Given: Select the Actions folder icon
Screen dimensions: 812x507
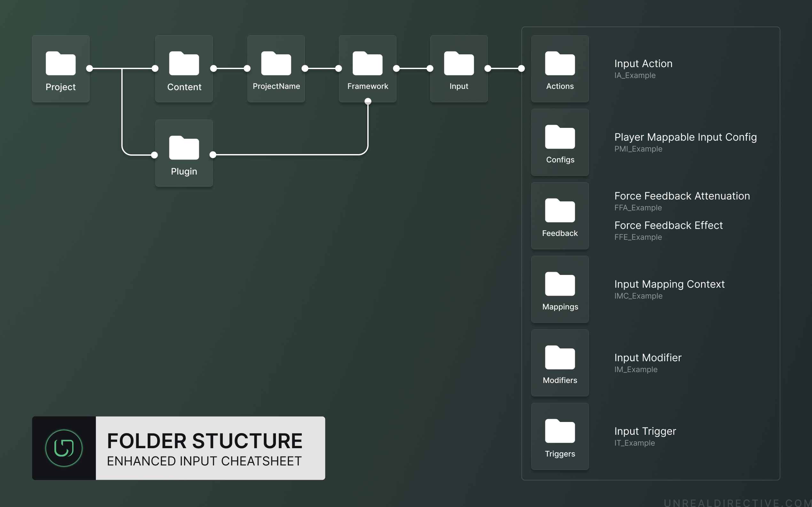Looking at the screenshot, I should pyautogui.click(x=559, y=63).
